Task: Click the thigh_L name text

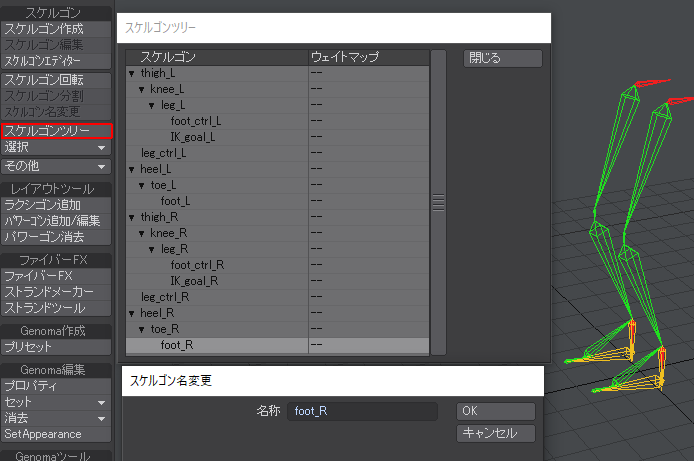Action: tap(158, 73)
